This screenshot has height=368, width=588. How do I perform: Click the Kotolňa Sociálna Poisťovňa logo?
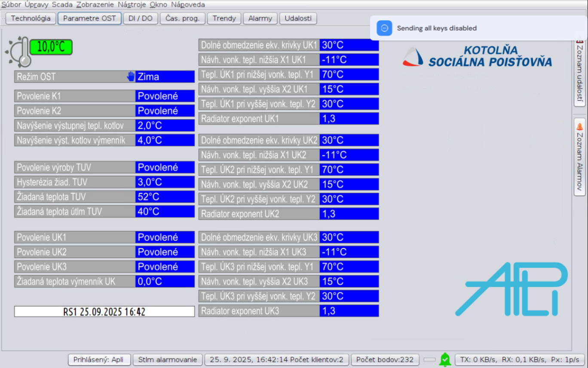coord(477,57)
